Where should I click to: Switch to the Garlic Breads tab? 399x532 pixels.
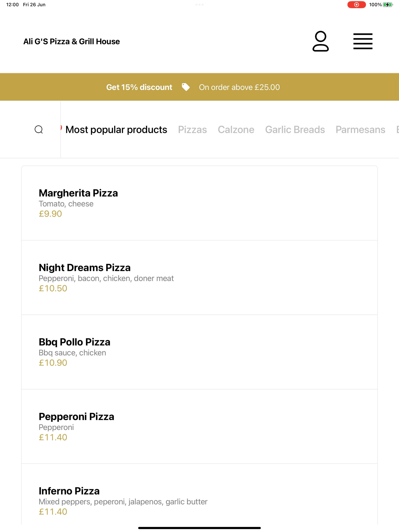pos(295,130)
